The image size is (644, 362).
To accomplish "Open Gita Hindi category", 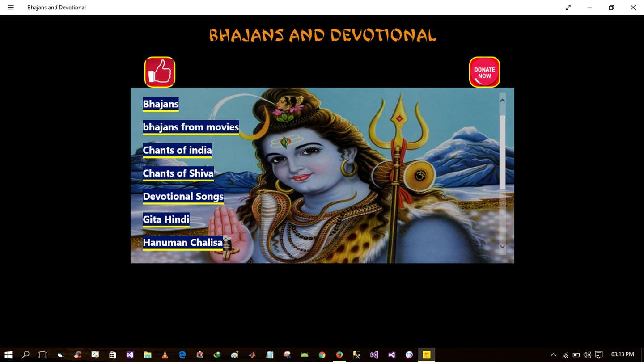I will (x=166, y=220).
